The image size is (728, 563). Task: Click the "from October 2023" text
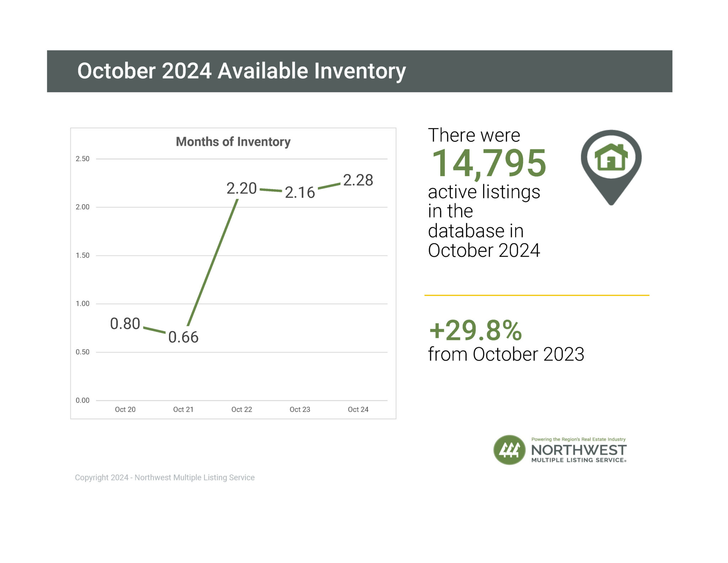(506, 354)
